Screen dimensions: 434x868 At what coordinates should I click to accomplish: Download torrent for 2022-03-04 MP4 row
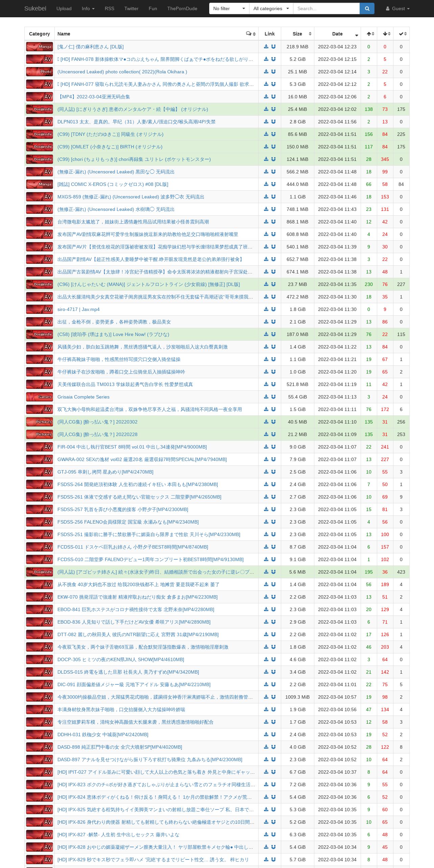pos(266,97)
